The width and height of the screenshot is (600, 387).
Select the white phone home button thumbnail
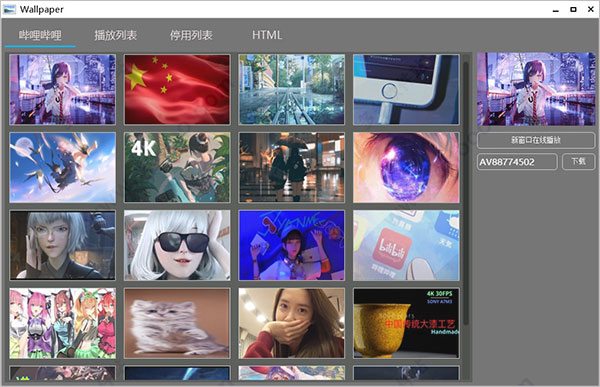point(406,89)
